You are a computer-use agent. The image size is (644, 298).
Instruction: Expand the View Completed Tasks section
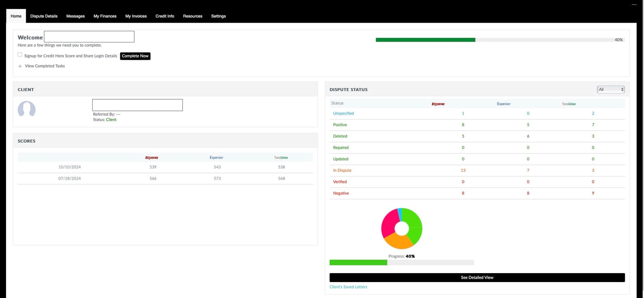tap(45, 66)
